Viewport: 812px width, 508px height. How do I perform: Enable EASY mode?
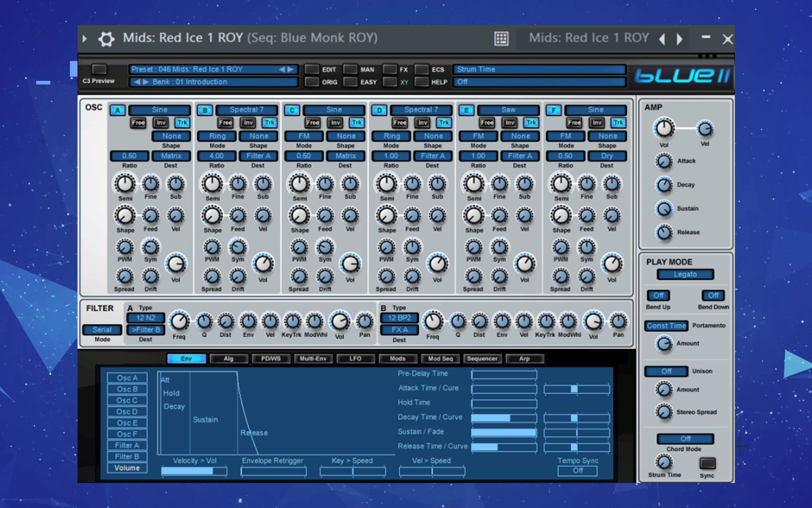click(350, 82)
